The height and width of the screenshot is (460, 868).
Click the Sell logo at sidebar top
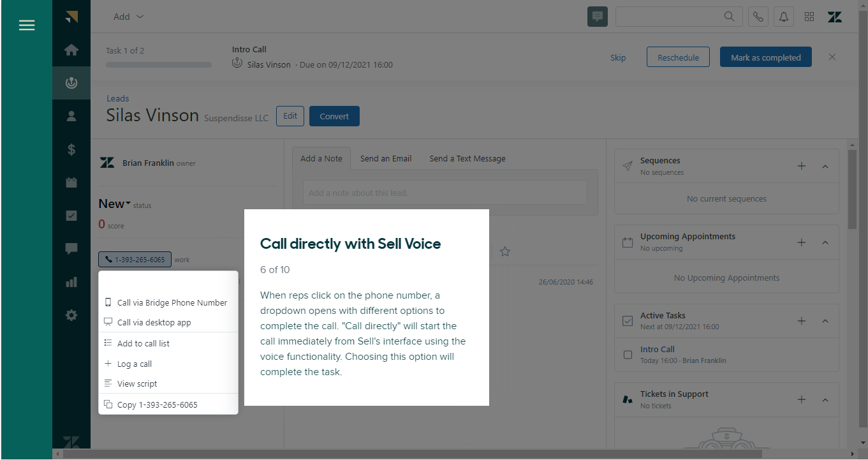71,17
